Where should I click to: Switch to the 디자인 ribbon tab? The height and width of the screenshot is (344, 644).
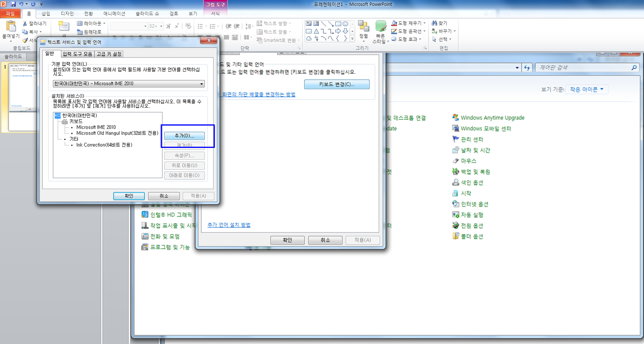(x=67, y=13)
